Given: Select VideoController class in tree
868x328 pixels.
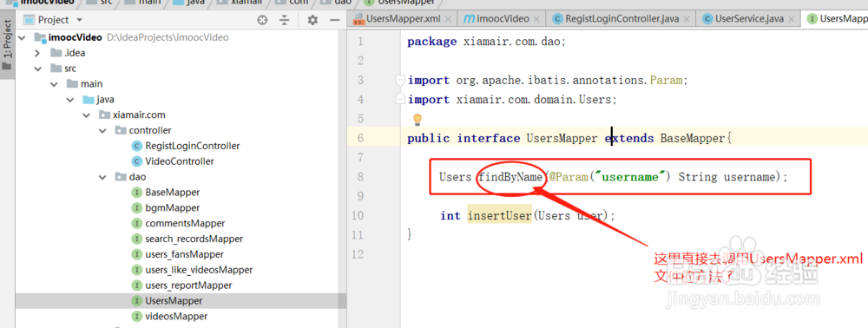Looking at the screenshot, I should (x=173, y=161).
